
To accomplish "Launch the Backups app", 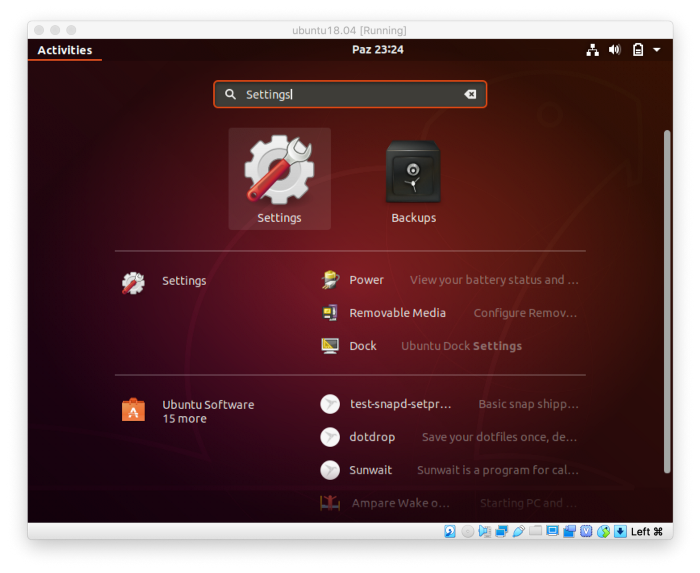I will pos(413,179).
